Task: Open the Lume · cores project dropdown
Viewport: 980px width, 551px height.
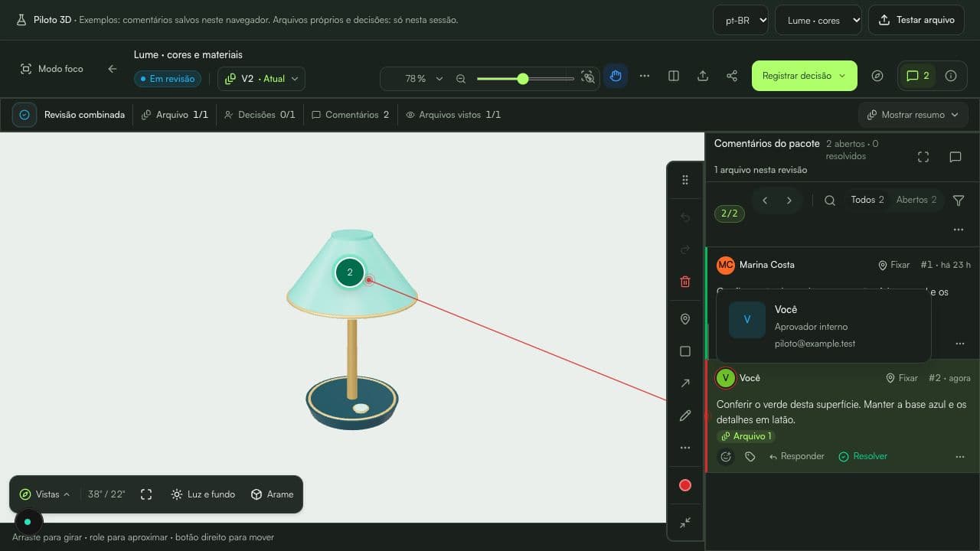Action: (x=818, y=20)
